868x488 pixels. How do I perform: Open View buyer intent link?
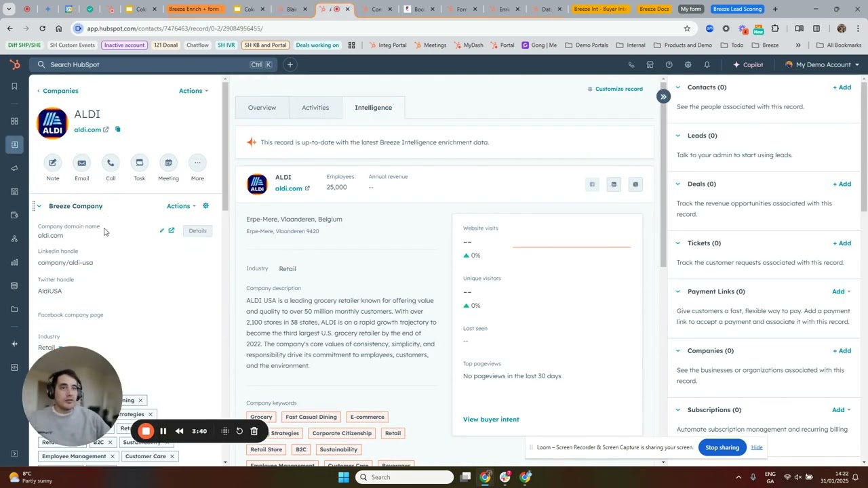coord(491,420)
